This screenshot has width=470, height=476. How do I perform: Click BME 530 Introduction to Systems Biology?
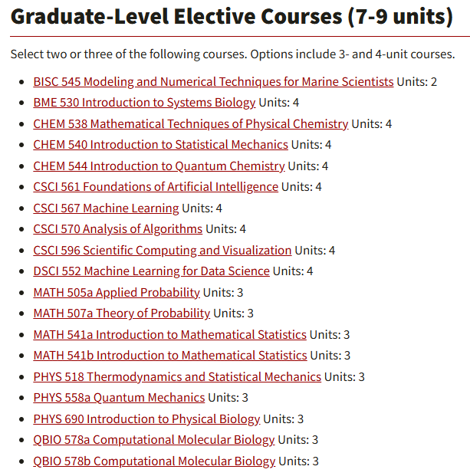pos(144,102)
